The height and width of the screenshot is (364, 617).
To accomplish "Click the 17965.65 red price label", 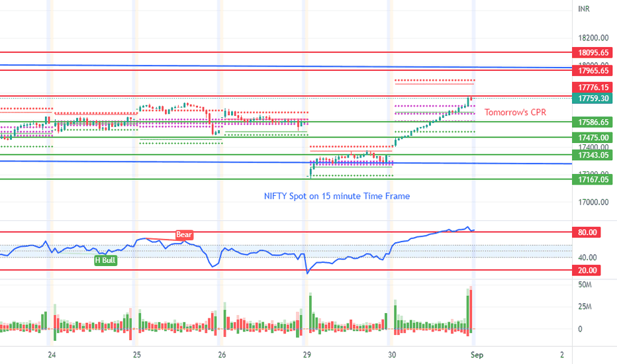I will (x=593, y=70).
